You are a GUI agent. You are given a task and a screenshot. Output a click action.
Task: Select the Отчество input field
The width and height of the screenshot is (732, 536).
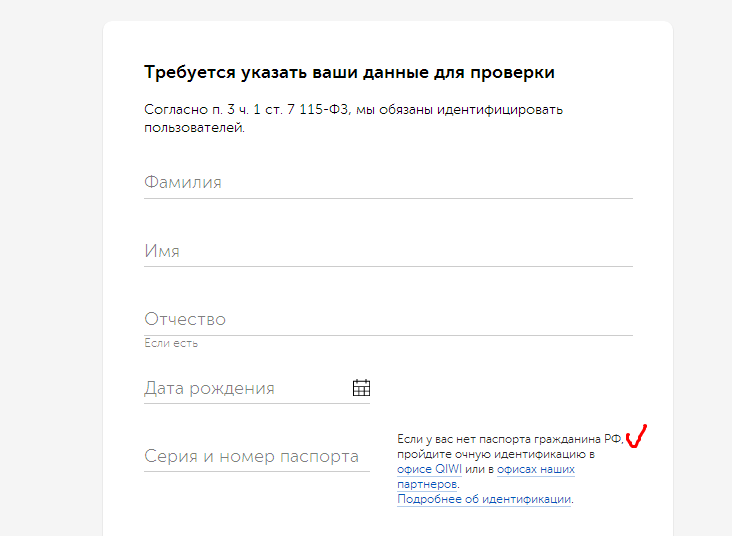coord(388,320)
